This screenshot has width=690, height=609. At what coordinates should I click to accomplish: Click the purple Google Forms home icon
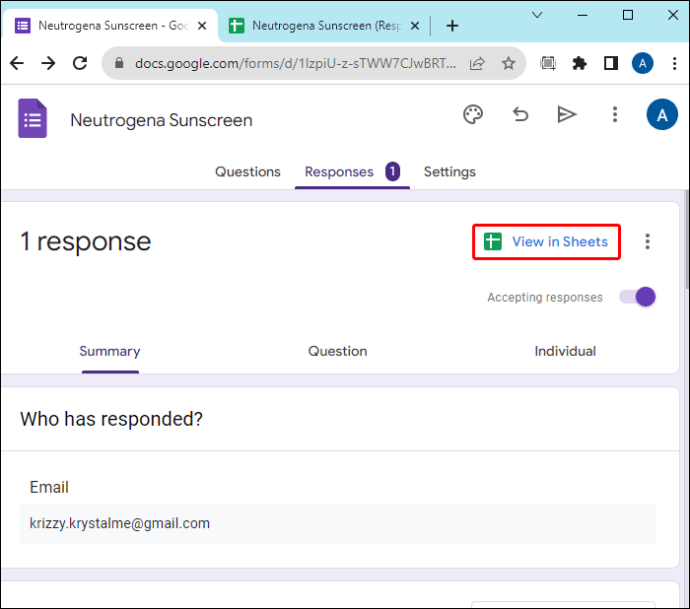(x=33, y=118)
